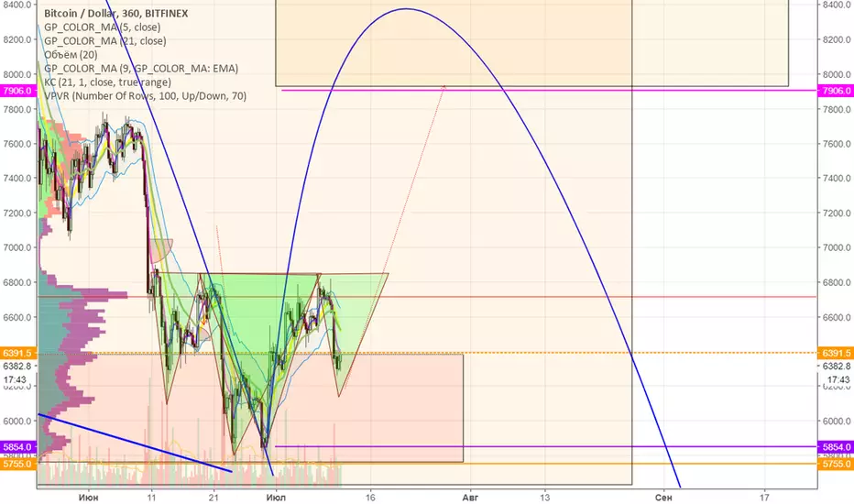Click 8400.0 on the right price scale
The height and width of the screenshot is (504, 854).
(x=838, y=5)
